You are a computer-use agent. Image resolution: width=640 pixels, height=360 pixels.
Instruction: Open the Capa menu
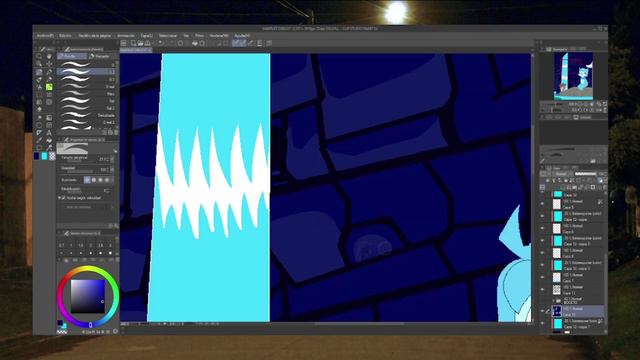146,36
